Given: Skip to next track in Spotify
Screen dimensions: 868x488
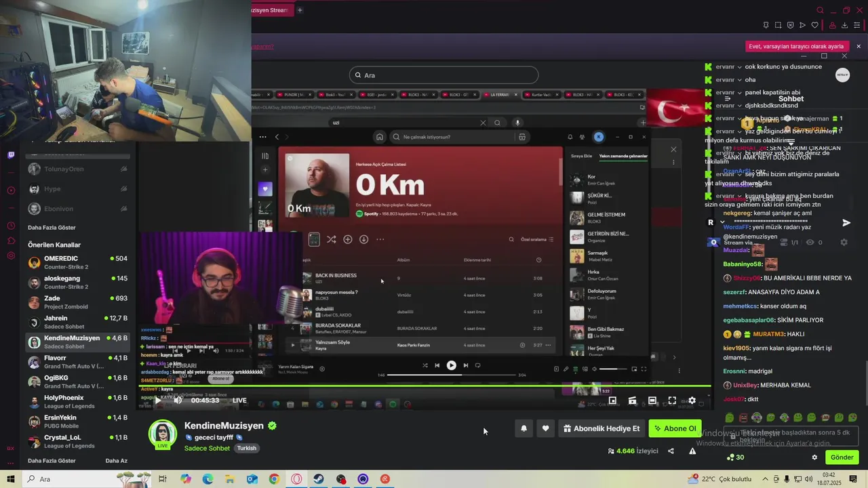Looking at the screenshot, I should [x=465, y=365].
